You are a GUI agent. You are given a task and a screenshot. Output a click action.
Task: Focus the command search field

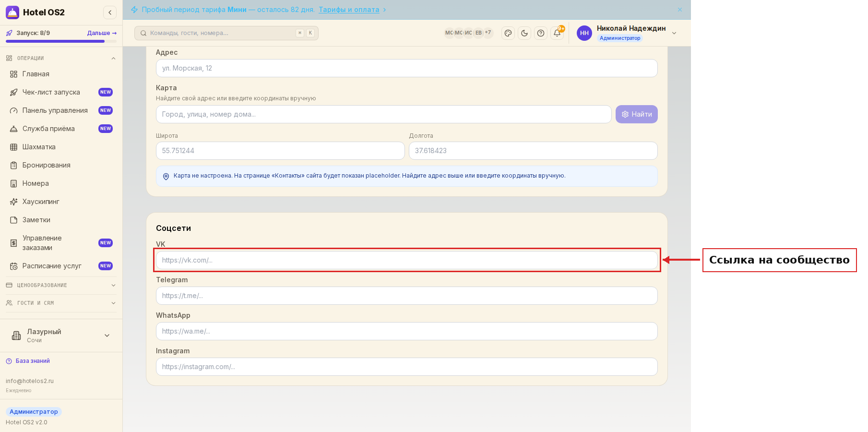pyautogui.click(x=226, y=33)
